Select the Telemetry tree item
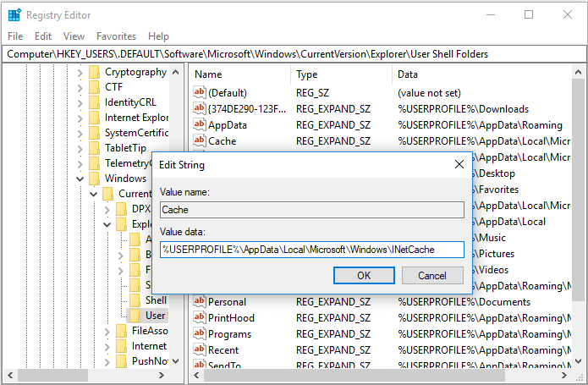Viewport: 588px width, 385px height. click(129, 163)
